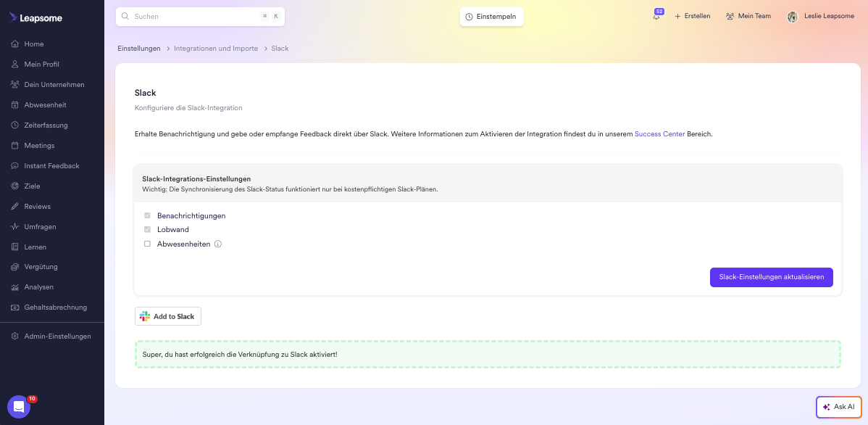Image resolution: width=868 pixels, height=425 pixels.
Task: Expand the Admin-Einstellungen section
Action: tap(57, 337)
